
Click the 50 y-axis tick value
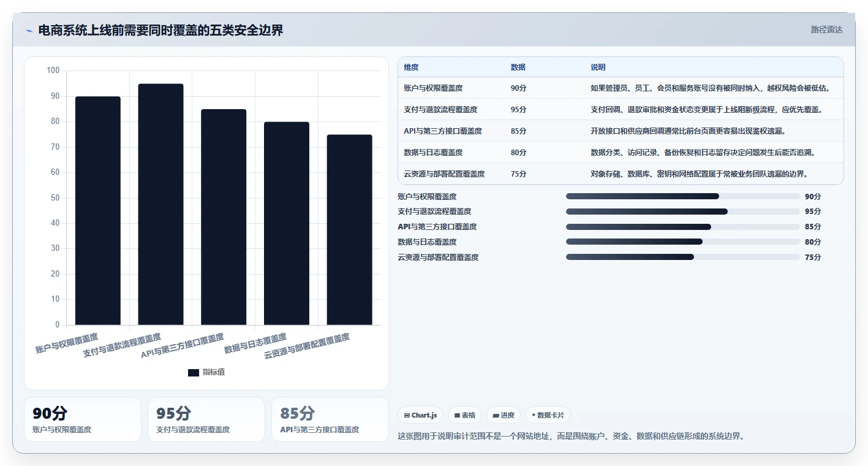[55, 198]
